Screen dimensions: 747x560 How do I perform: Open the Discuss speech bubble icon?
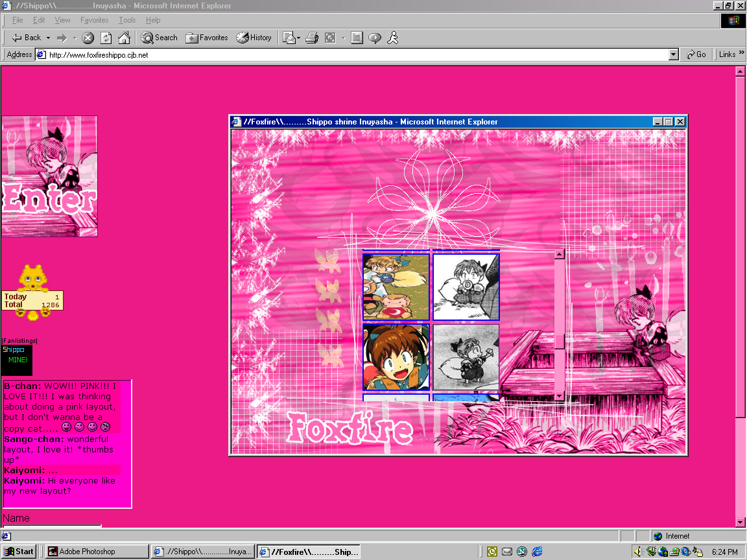tap(375, 38)
